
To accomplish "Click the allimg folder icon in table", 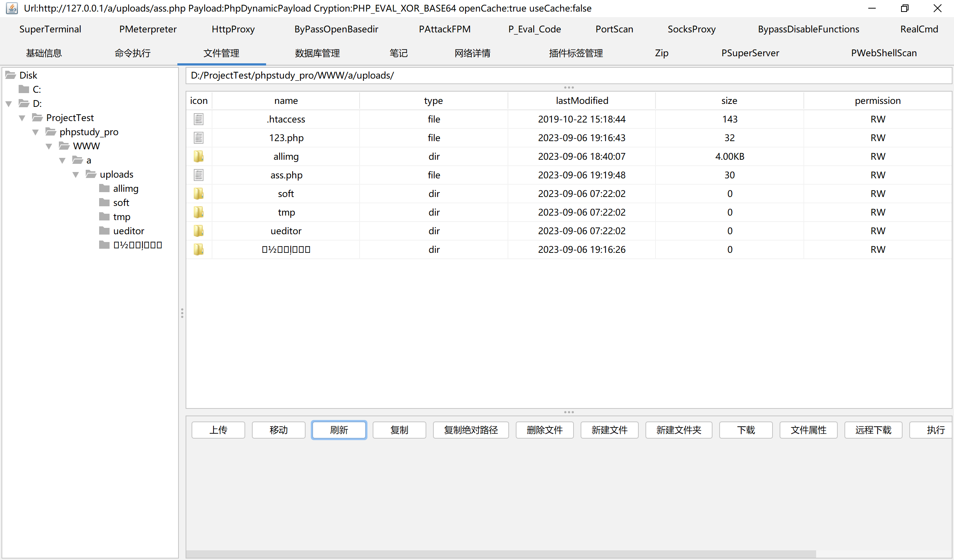I will (199, 156).
